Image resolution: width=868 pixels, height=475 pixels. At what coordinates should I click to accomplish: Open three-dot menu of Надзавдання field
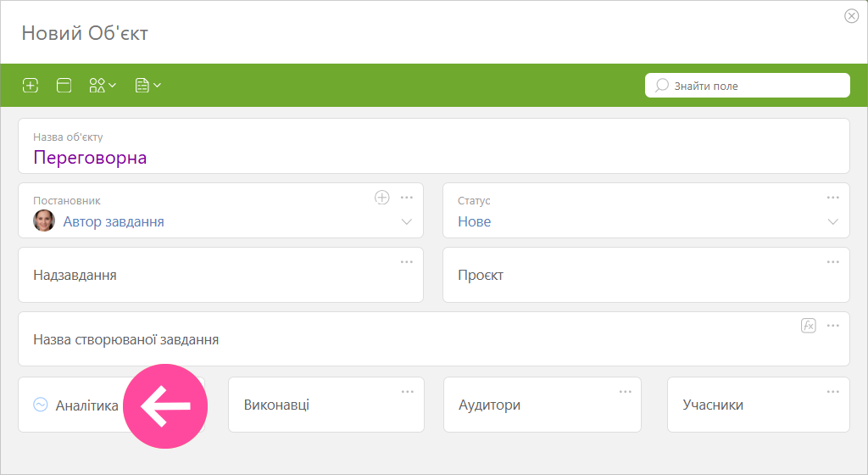click(x=407, y=262)
